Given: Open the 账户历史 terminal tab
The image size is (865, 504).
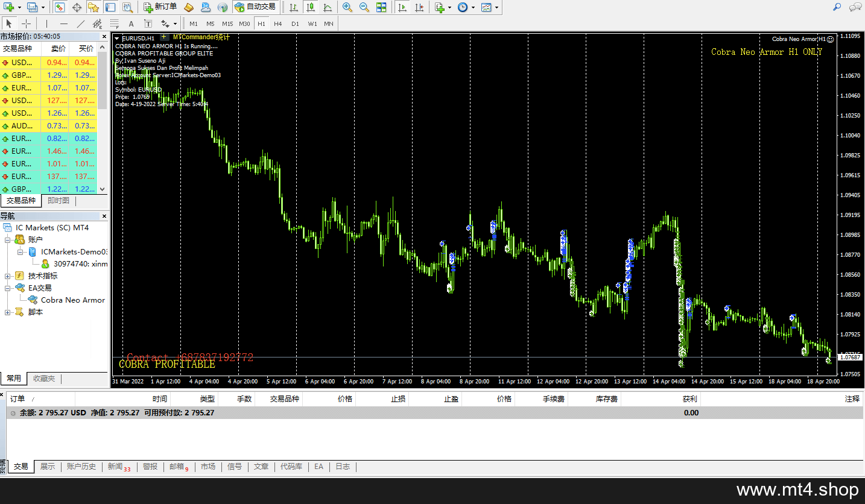Looking at the screenshot, I should tap(81, 467).
